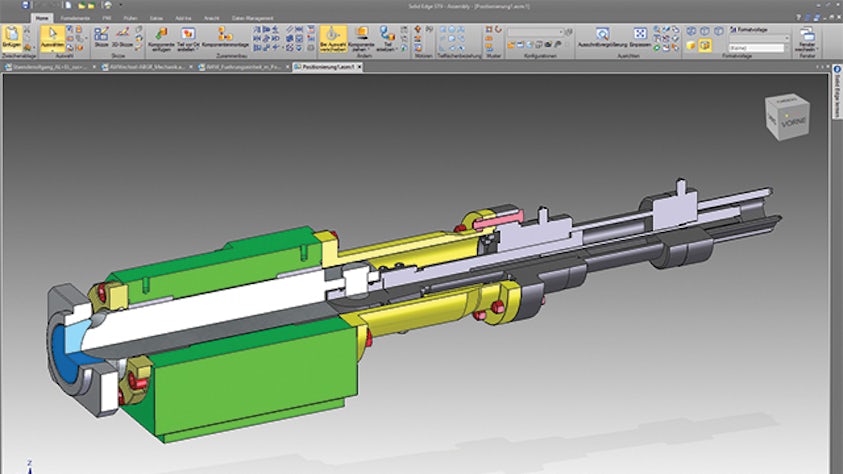Viewport: 843px width, 474px height.
Task: Open the Komponentenmontage tool
Action: pos(225,37)
